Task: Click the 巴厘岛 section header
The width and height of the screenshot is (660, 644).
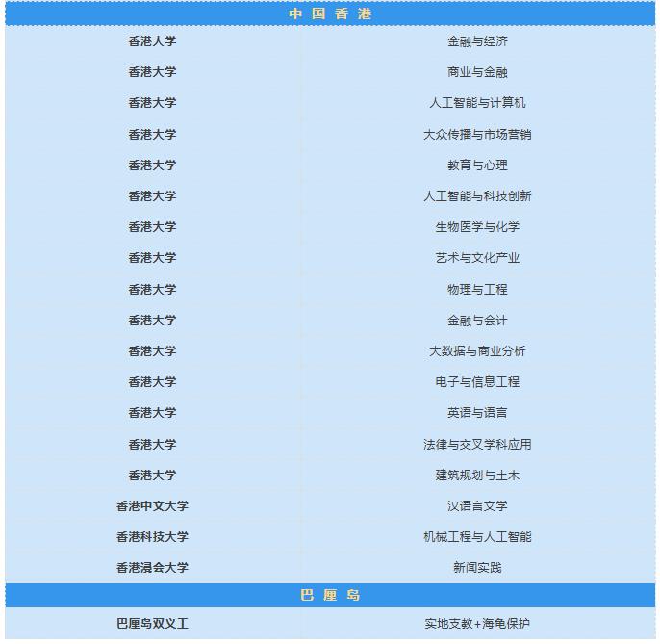Action: (330, 595)
